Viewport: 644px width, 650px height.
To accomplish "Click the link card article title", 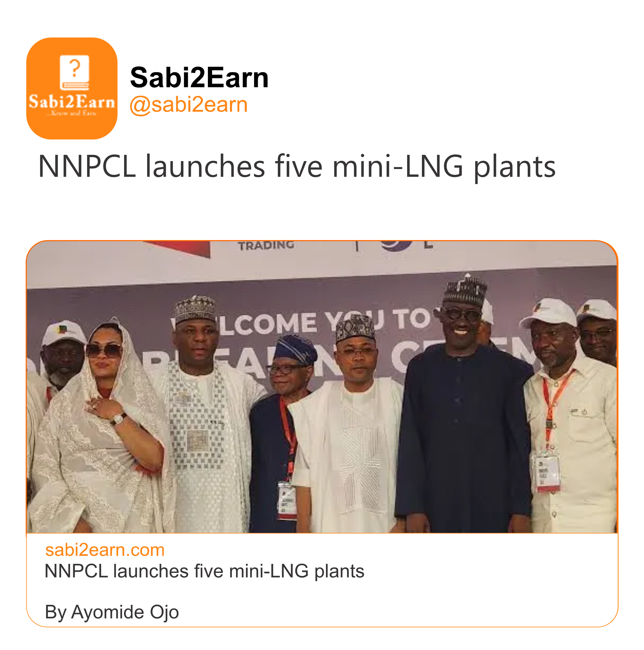I will click(x=204, y=571).
